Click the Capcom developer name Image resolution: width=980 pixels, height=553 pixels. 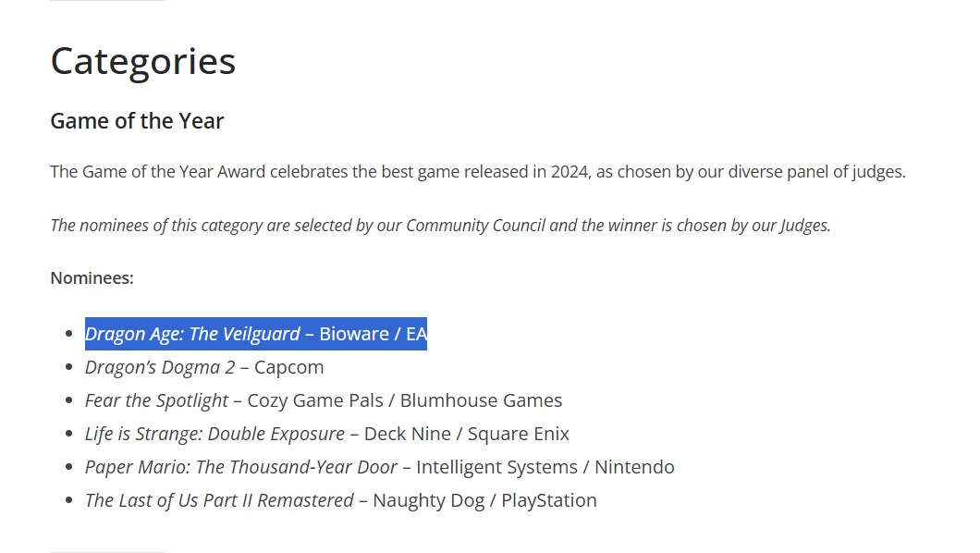(288, 367)
